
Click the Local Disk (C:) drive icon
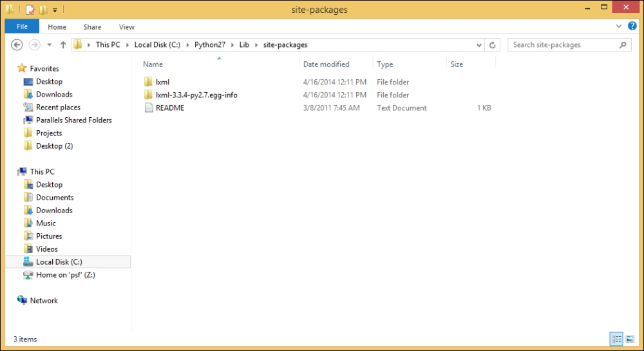point(28,261)
